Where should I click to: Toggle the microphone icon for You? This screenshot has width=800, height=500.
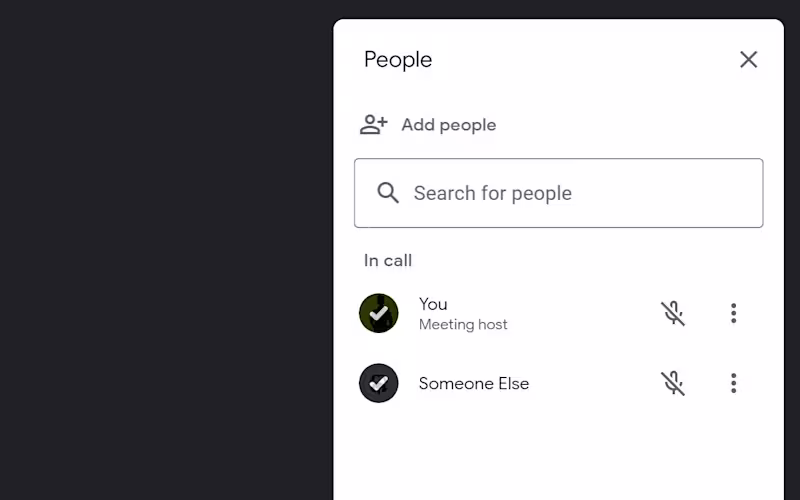click(x=673, y=314)
